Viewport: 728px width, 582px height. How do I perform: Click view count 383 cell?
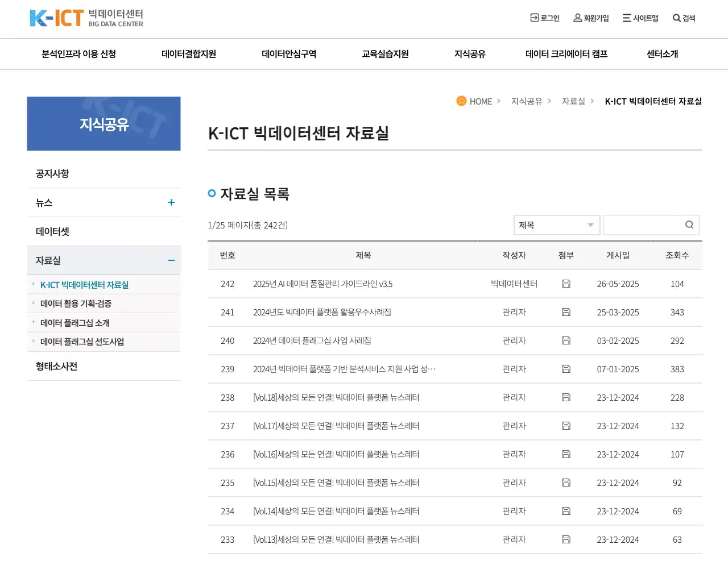pyautogui.click(x=677, y=369)
